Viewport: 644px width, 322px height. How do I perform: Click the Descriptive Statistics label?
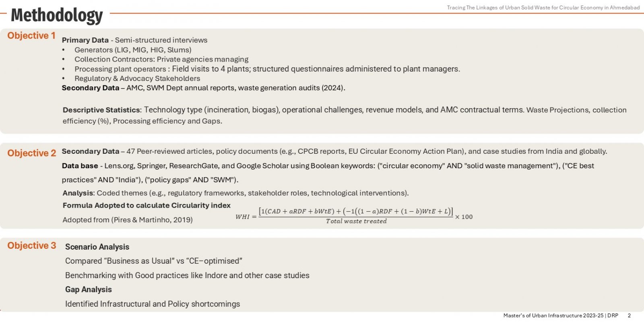(101, 110)
